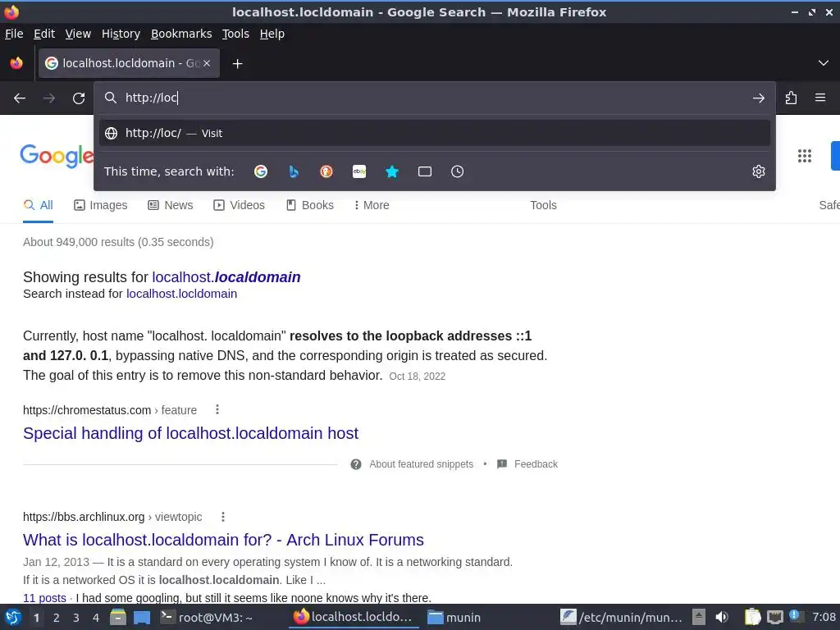Click the eject tray icon
The height and width of the screenshot is (630, 840).
coord(699,617)
